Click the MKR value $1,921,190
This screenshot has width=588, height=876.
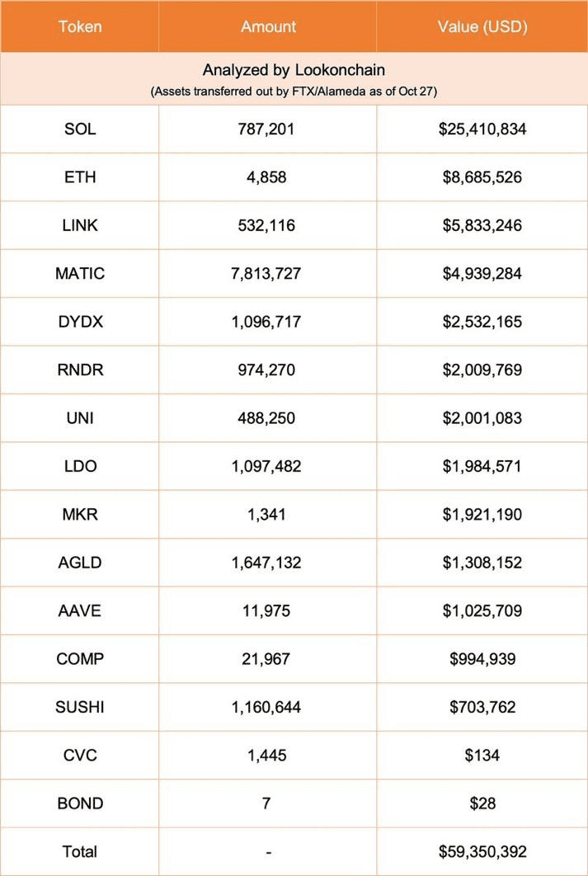tap(482, 515)
